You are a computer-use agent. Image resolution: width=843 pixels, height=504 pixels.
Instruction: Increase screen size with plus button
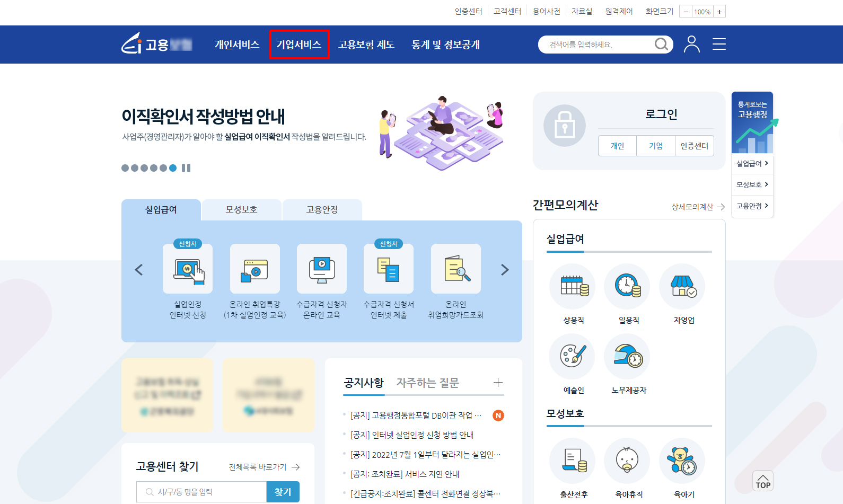(x=719, y=12)
